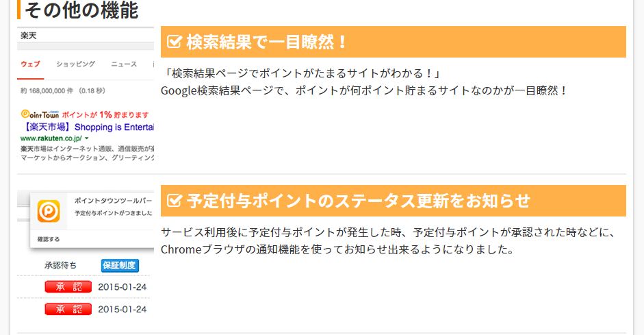This screenshot has width=644, height=335.
Task: Click the 予定付与ポイントのステータス更新をお知らせ banner title
Action: (x=359, y=201)
